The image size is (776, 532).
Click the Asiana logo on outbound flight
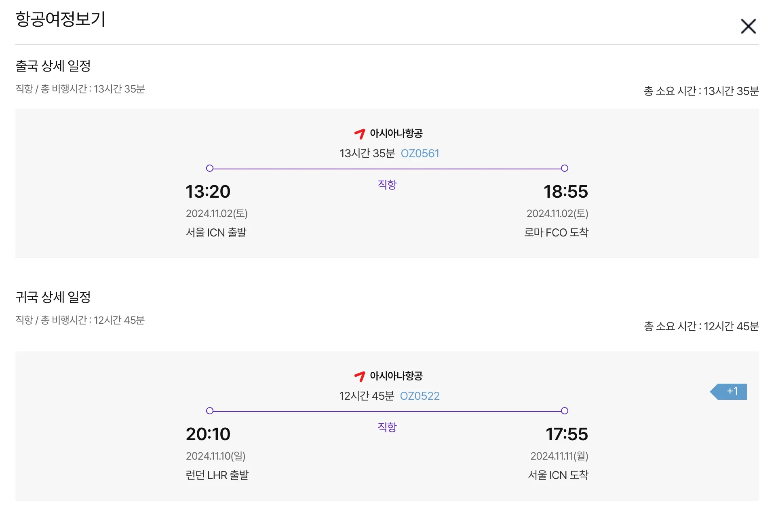pyautogui.click(x=360, y=133)
